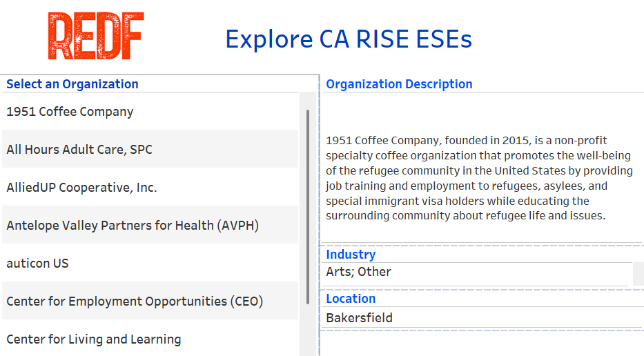Pick Antelope Valley Partners for Health (AVPH)
The image size is (644, 356).
(x=133, y=225)
